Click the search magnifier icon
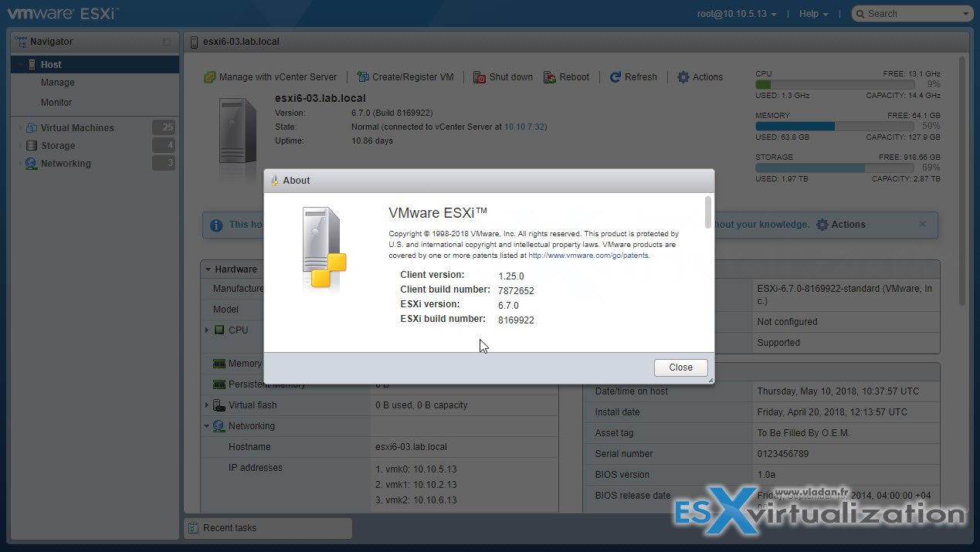 click(860, 14)
